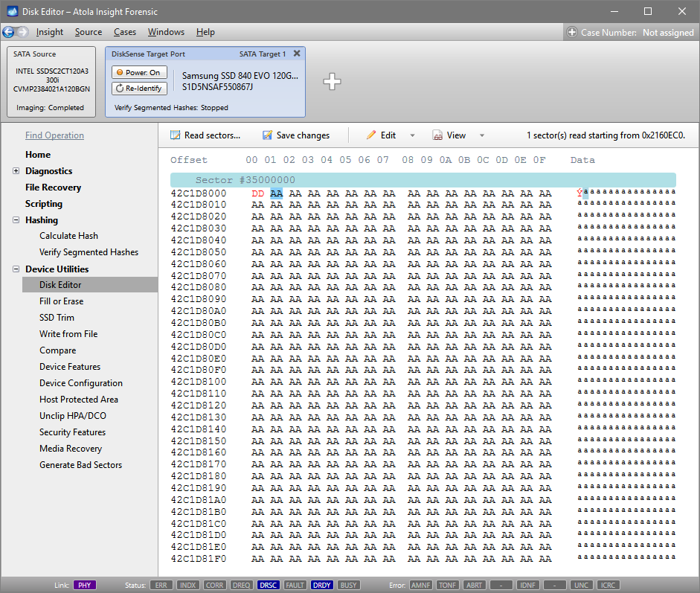The width and height of the screenshot is (700, 593).
Task: Select the highlighted AA byte in the first row
Action: click(276, 193)
